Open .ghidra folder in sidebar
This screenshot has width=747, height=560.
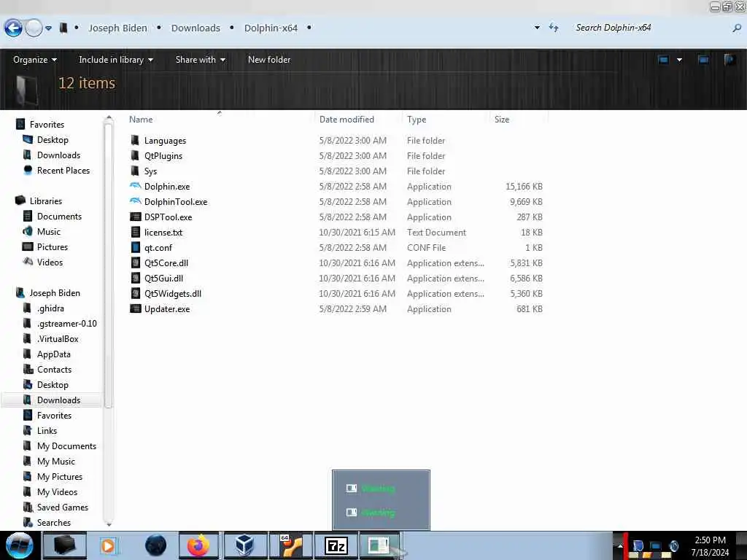tap(50, 308)
